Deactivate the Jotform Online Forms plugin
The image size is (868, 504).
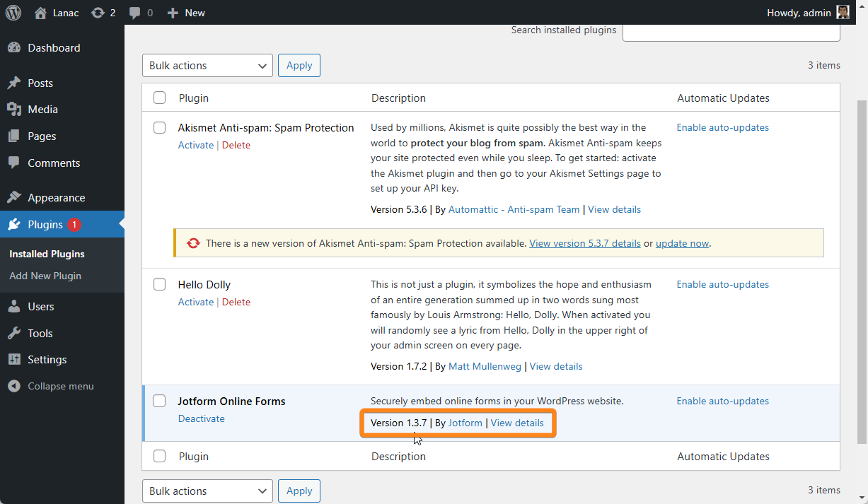(201, 418)
